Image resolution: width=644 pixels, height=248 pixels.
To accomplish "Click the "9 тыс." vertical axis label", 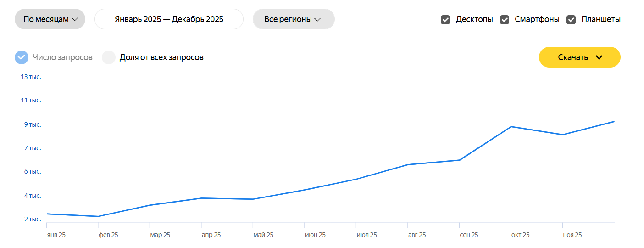I will coord(33,124).
